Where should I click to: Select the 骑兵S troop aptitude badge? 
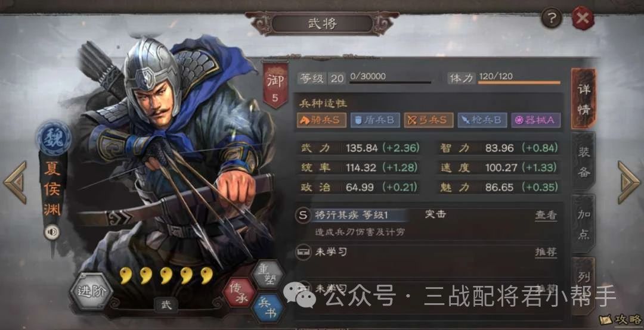click(321, 120)
